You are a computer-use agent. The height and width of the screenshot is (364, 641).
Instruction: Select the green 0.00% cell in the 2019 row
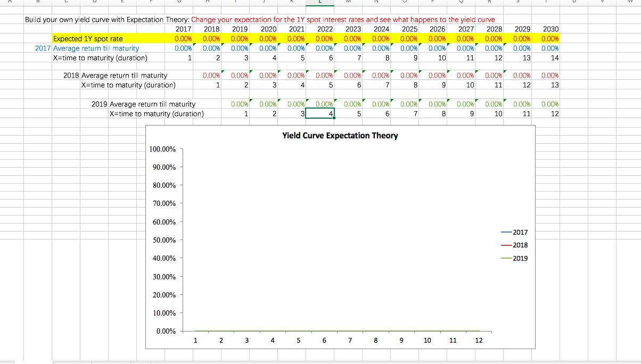point(240,104)
